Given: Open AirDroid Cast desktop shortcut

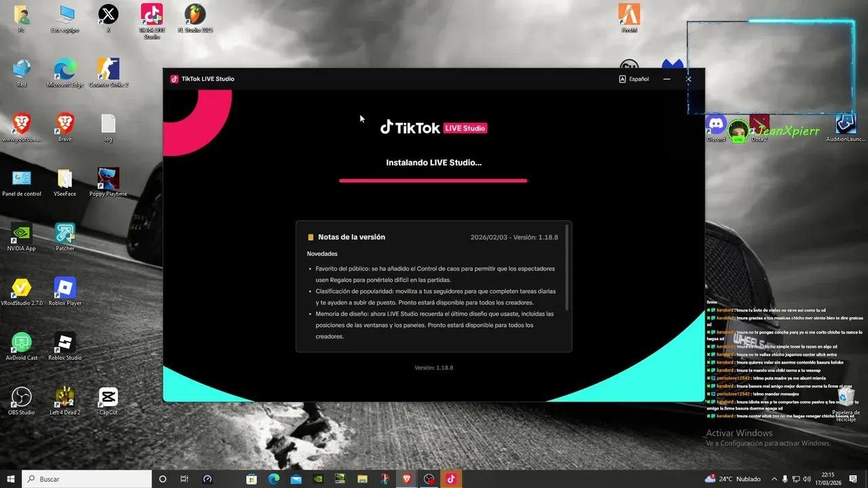Looking at the screenshot, I should (x=22, y=347).
